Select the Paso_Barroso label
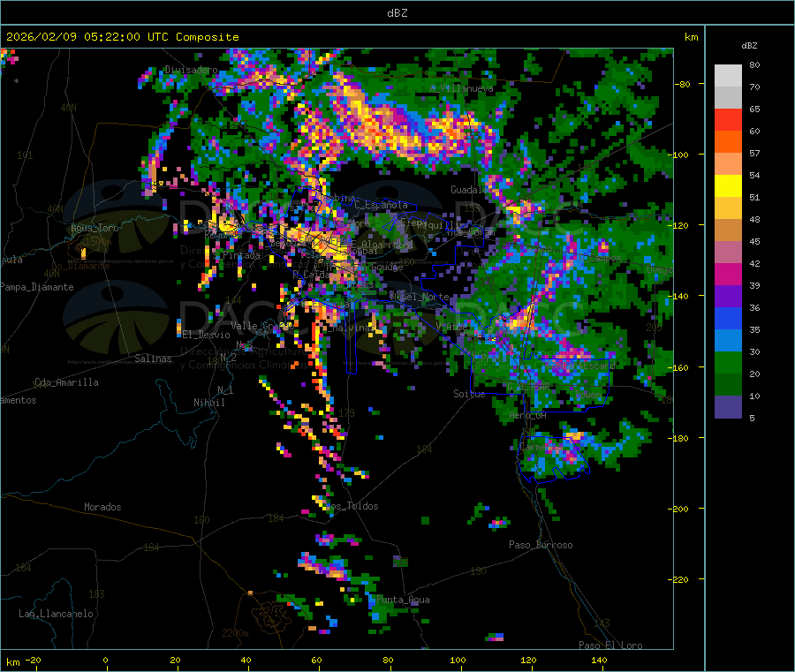Image resolution: width=795 pixels, height=672 pixels. pyautogui.click(x=541, y=545)
